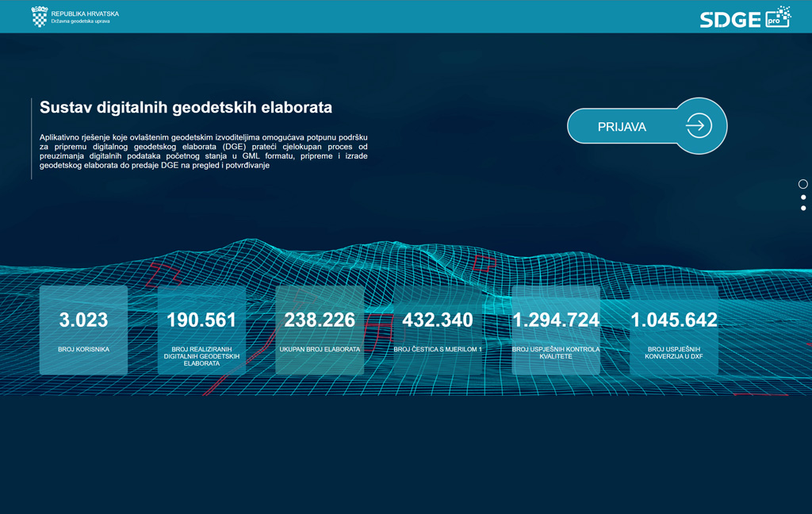Screen dimensions: 812x514
Task: Click the Croatian coat of arms emblem
Action: pos(39,17)
